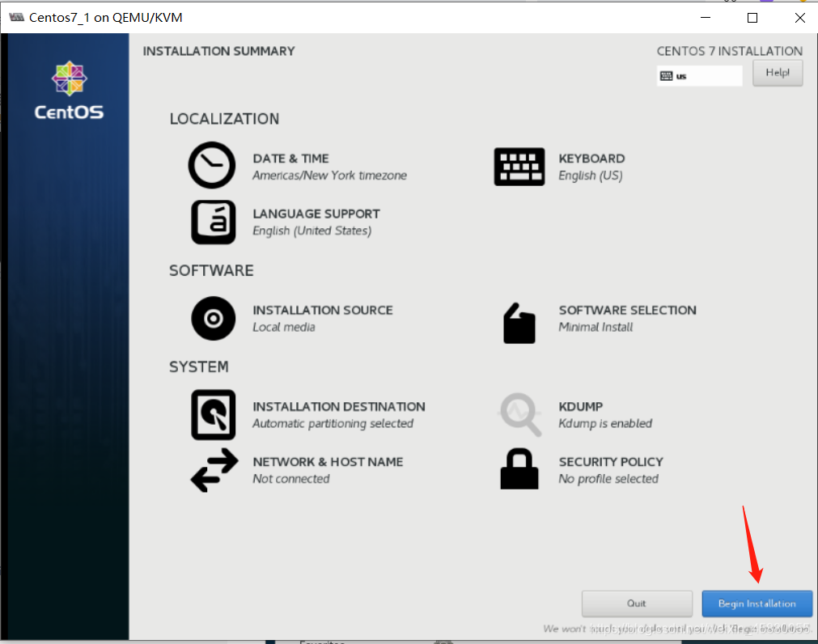Click 'Kdump is enabled' text
Image resolution: width=818 pixels, height=644 pixels.
point(605,424)
